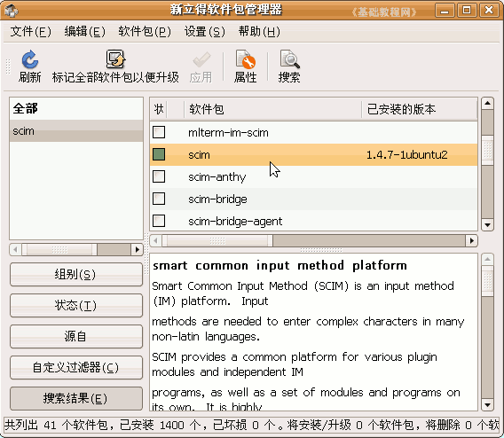This screenshot has width=504, height=438.
Task: Open the 软件包(P) menu
Action: pyautogui.click(x=145, y=31)
